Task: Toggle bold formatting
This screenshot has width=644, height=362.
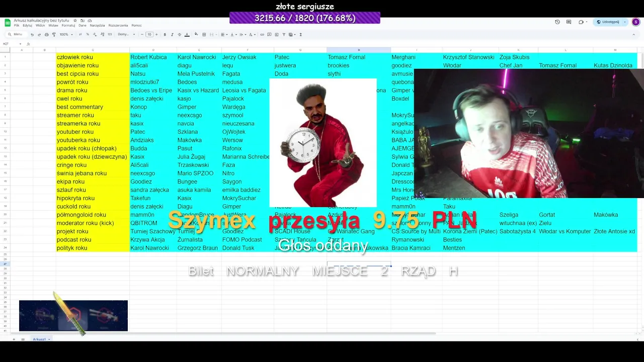Action: pos(165,35)
